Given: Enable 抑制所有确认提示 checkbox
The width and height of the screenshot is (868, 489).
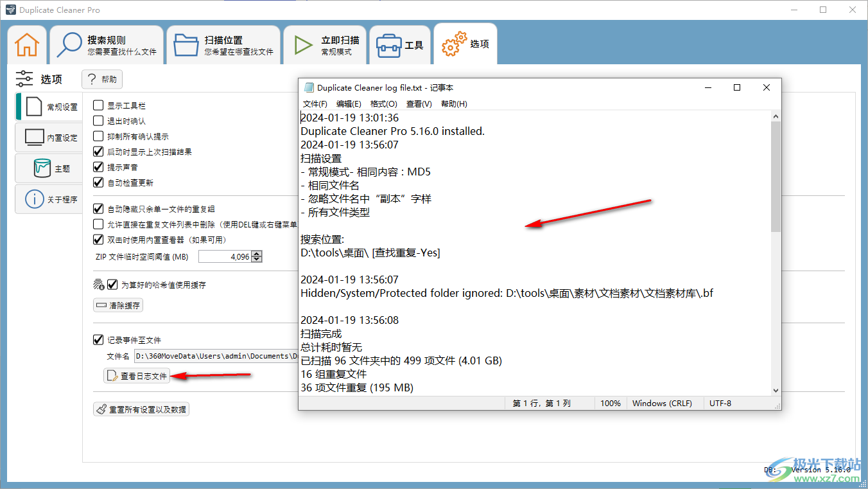Looking at the screenshot, I should tap(98, 136).
